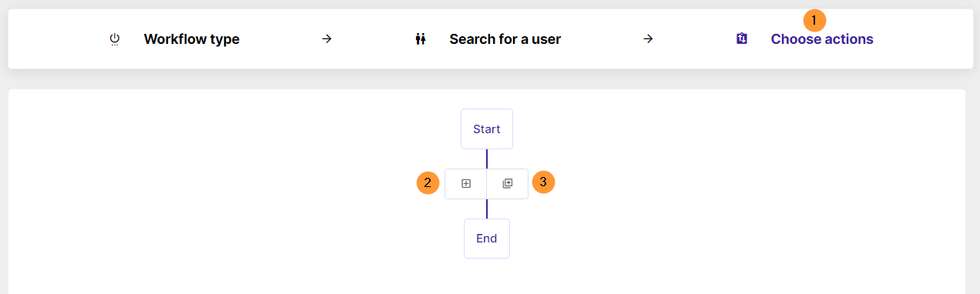Select the Choose actions step

pos(822,39)
